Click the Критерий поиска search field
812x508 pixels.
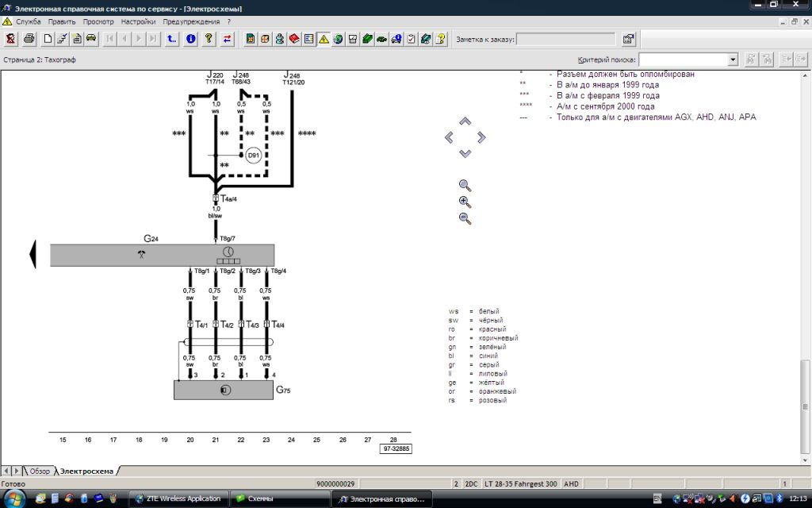coord(683,60)
